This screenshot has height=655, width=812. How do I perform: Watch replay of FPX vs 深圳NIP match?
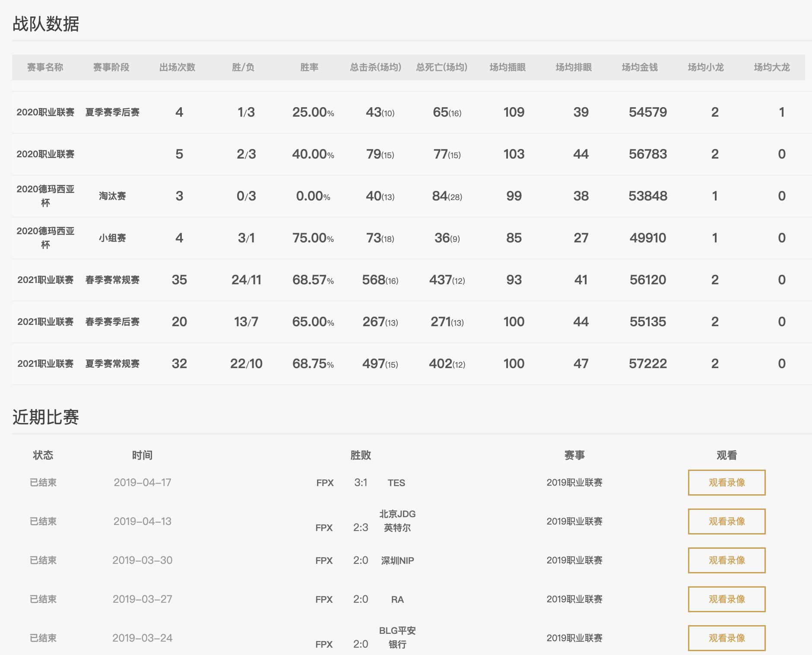coord(726,560)
